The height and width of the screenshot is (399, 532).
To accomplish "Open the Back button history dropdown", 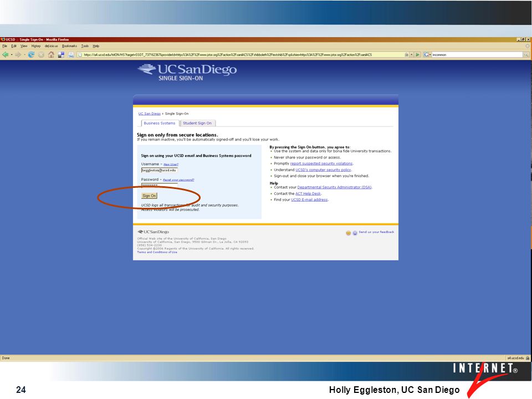I will point(12,55).
